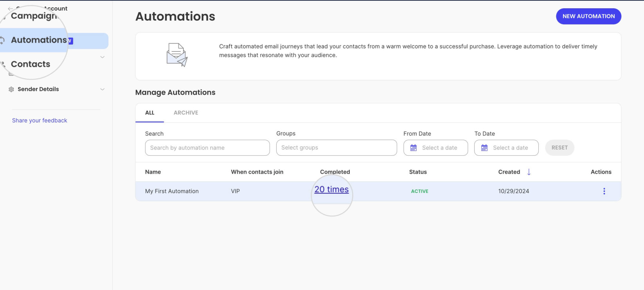Open the From Date picker field
This screenshot has height=290, width=644.
pyautogui.click(x=435, y=148)
